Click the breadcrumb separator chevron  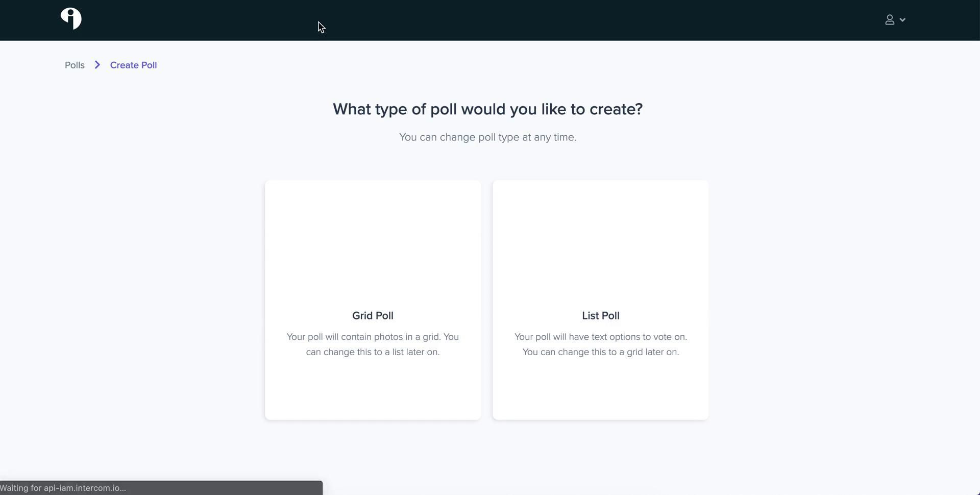pos(97,65)
